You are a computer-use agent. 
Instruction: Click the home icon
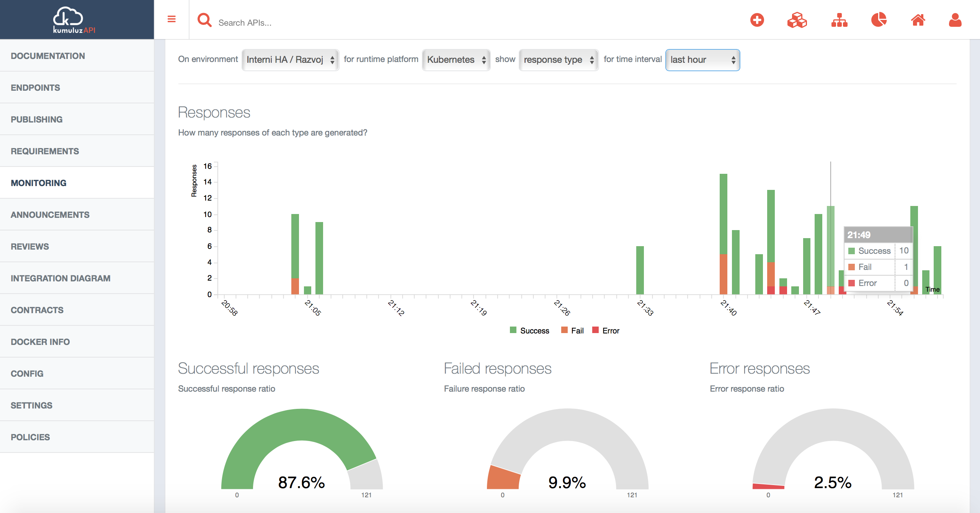(918, 21)
